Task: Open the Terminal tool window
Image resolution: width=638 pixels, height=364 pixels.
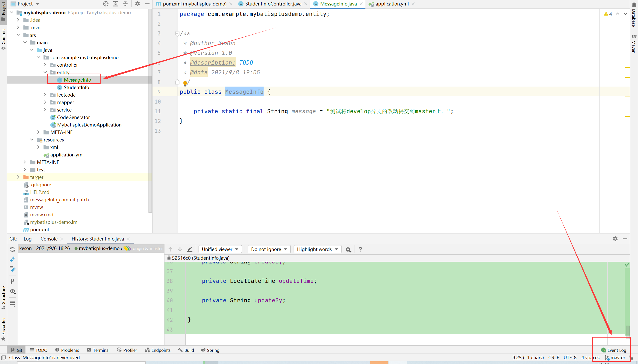Action: [98, 350]
